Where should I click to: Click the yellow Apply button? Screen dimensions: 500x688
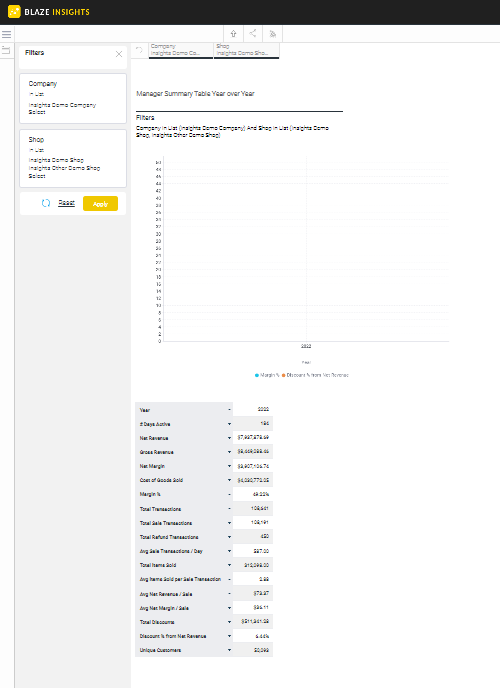[100, 204]
